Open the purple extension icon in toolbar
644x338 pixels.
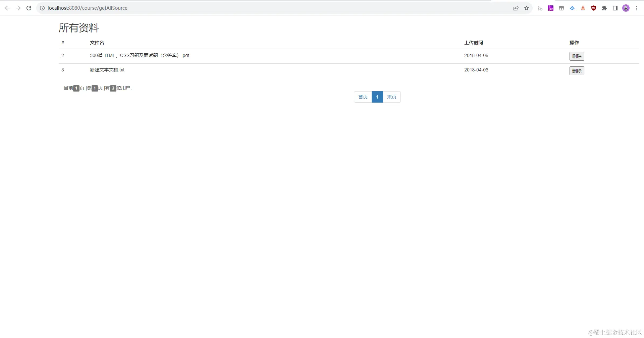coord(551,8)
